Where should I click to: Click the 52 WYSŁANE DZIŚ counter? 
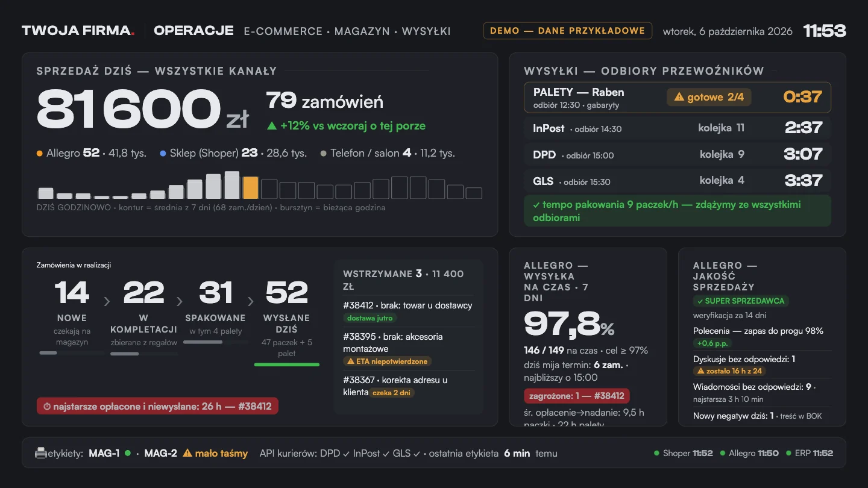(287, 293)
